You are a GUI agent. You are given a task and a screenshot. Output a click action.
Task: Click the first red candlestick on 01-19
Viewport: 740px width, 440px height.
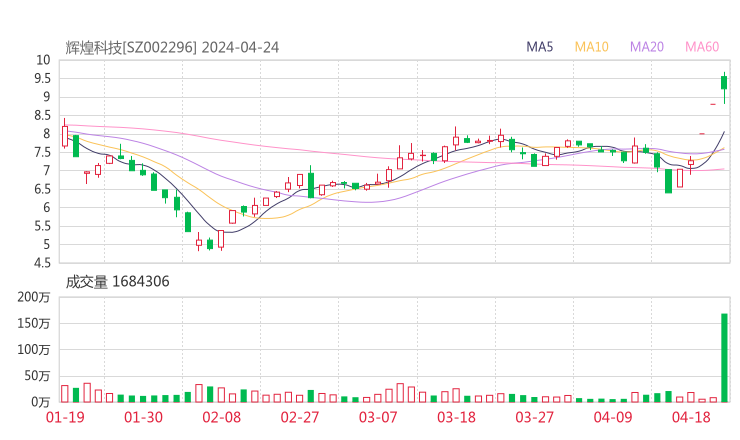[x=65, y=134]
